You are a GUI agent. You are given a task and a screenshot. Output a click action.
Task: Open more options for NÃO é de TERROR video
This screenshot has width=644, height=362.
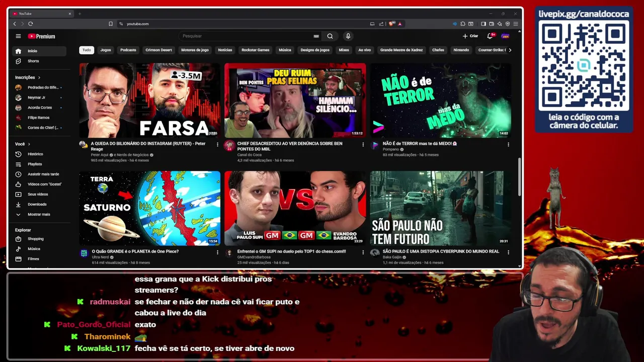click(508, 144)
